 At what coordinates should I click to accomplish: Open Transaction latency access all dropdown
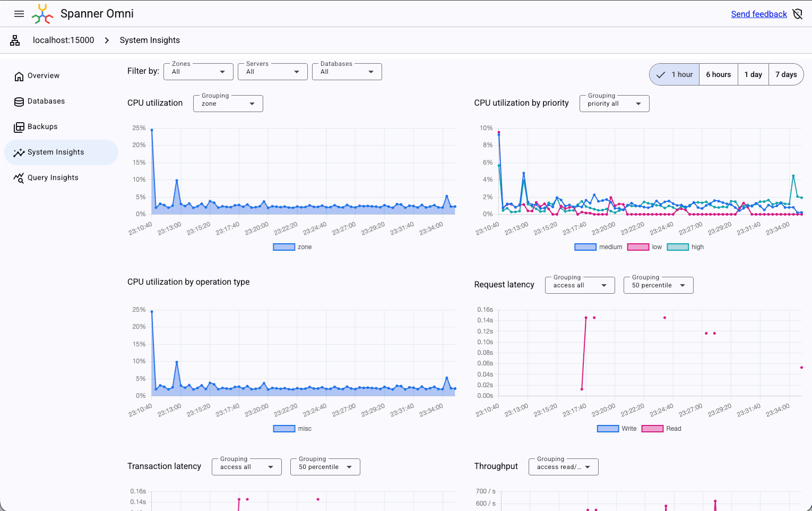tap(247, 467)
